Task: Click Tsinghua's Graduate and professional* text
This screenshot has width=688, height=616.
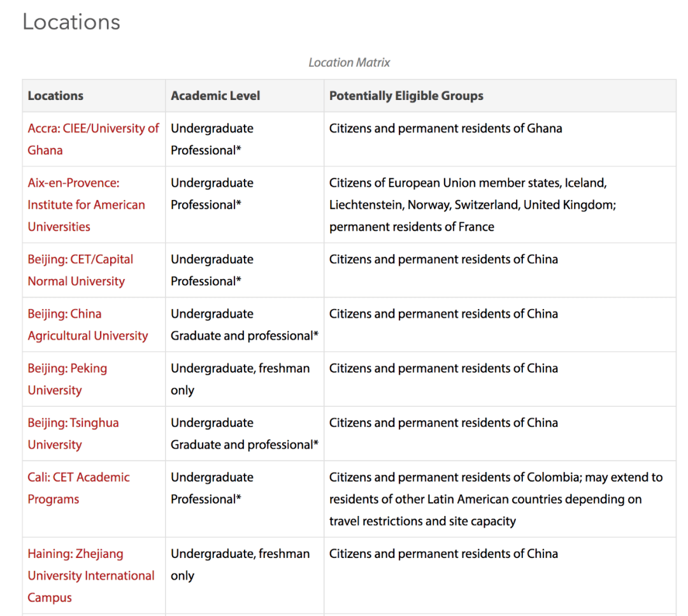Action: tap(245, 445)
